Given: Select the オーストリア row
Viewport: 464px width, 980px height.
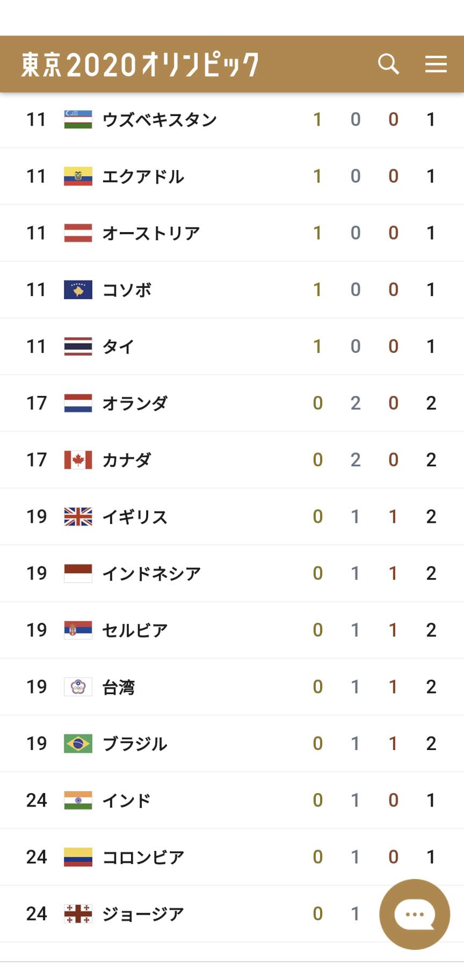Looking at the screenshot, I should [232, 233].
